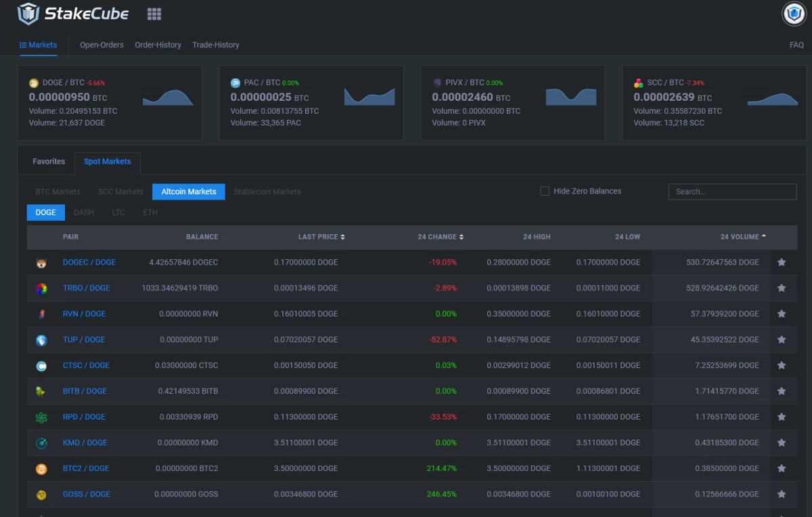Favorite the TRBO / DOGE pair star
Image resolution: width=812 pixels, height=517 pixels.
click(x=782, y=288)
